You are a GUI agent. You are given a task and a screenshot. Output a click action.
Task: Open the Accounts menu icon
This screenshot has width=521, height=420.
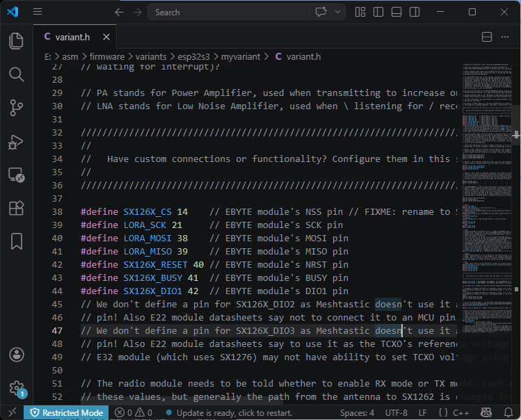pos(16,355)
